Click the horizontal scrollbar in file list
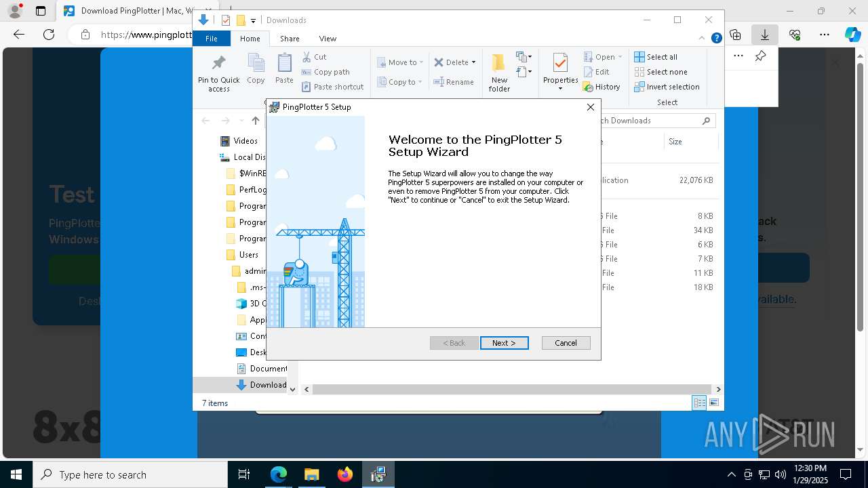 point(512,389)
